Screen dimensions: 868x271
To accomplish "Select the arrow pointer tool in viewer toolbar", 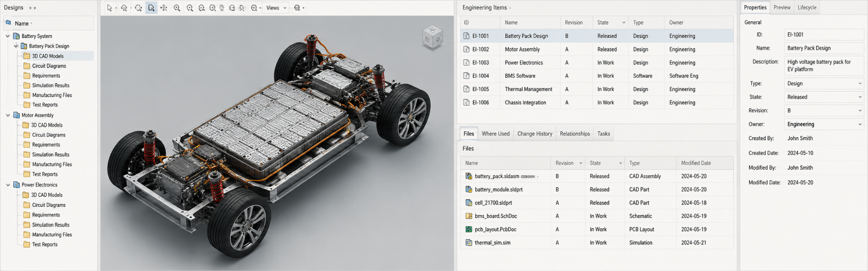I will (x=109, y=8).
